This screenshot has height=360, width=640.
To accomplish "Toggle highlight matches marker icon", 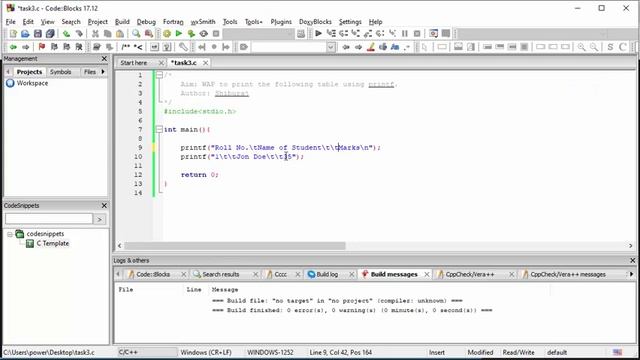I will click(371, 47).
